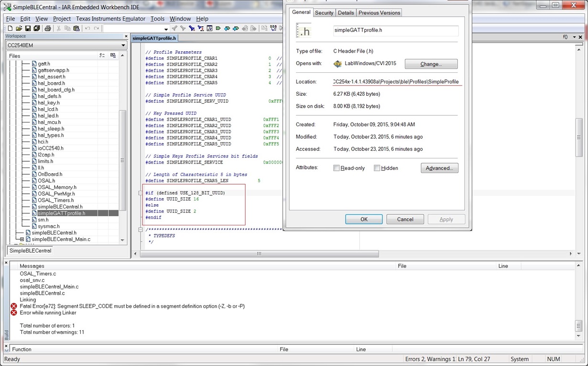Click the New document toolbar icon
This screenshot has width=588, height=366.
pos(10,29)
